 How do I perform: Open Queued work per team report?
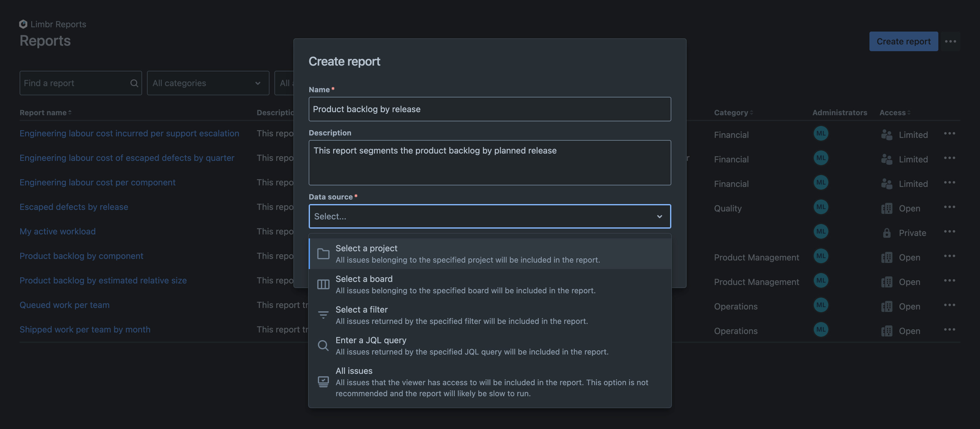click(x=64, y=305)
